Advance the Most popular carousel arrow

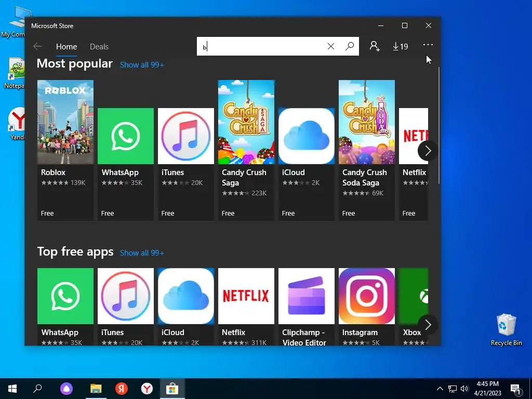click(428, 151)
